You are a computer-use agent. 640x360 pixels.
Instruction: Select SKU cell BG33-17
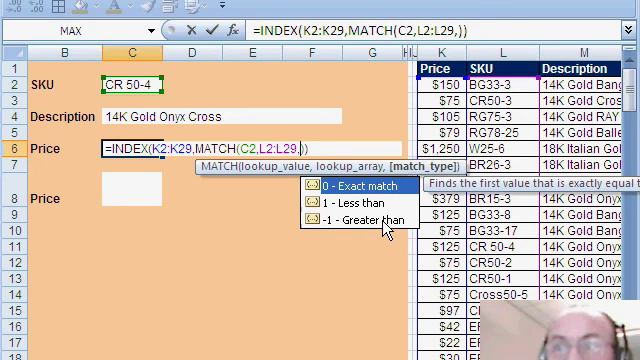coord(503,231)
